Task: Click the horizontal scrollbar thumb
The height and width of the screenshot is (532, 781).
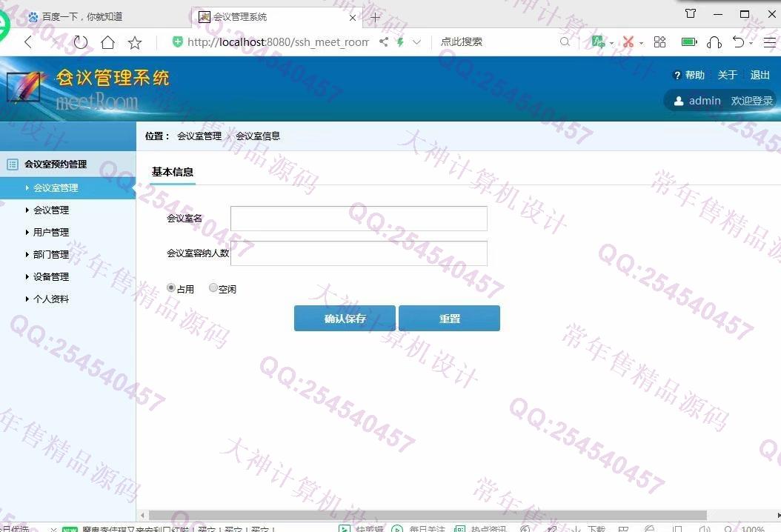Action: (x=428, y=515)
